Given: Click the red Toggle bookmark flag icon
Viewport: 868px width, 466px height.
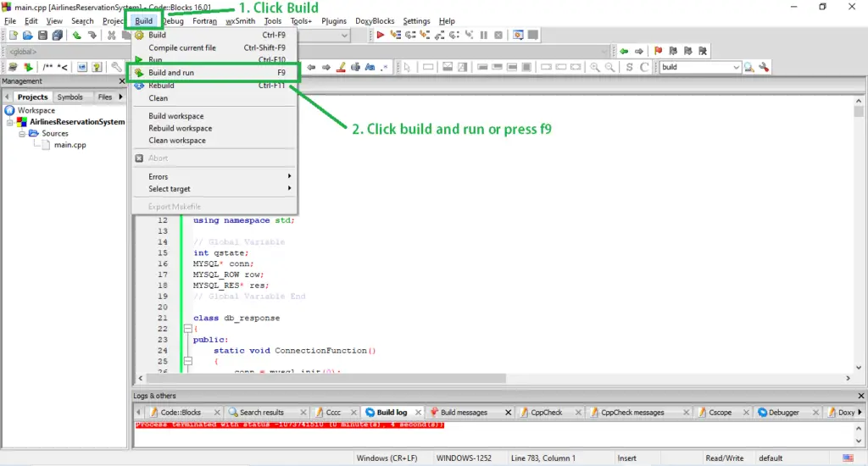Looking at the screenshot, I should tap(658, 51).
